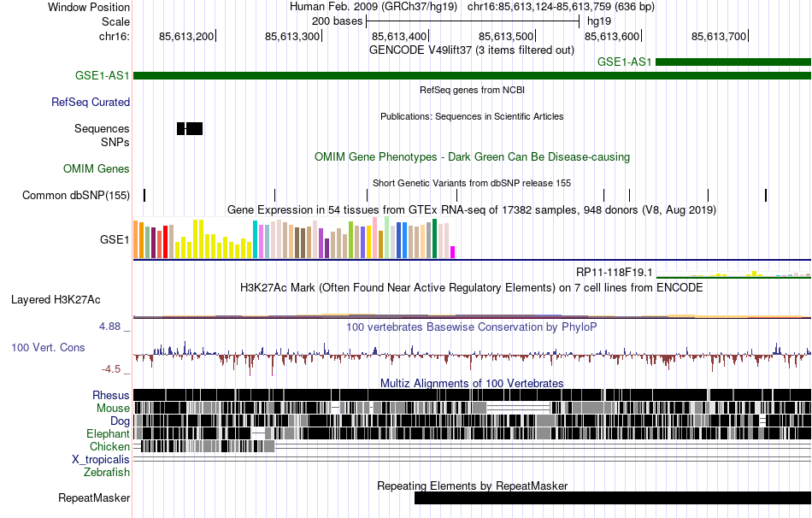The image size is (812, 518).
Task: Click the Rhesus alignment row label
Action: 111,396
